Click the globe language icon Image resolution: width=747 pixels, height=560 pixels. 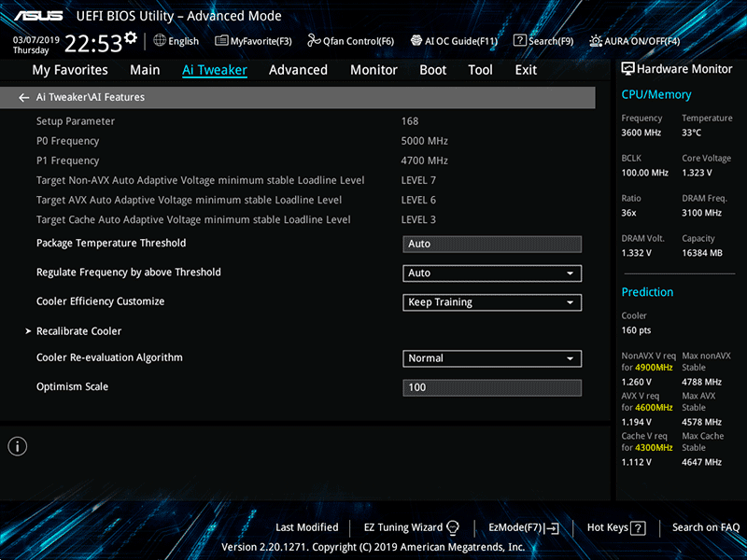click(x=160, y=40)
